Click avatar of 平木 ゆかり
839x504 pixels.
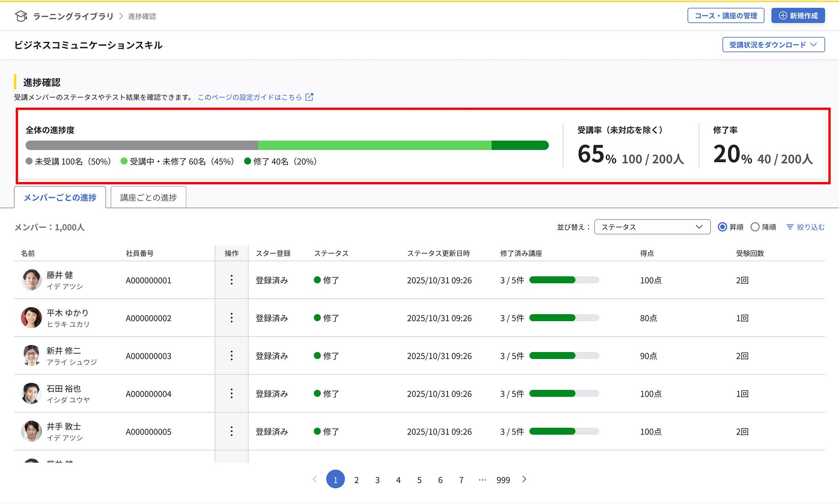pos(31,318)
